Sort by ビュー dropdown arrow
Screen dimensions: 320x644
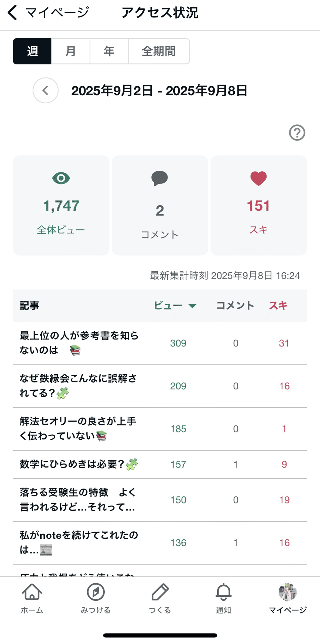point(192,306)
